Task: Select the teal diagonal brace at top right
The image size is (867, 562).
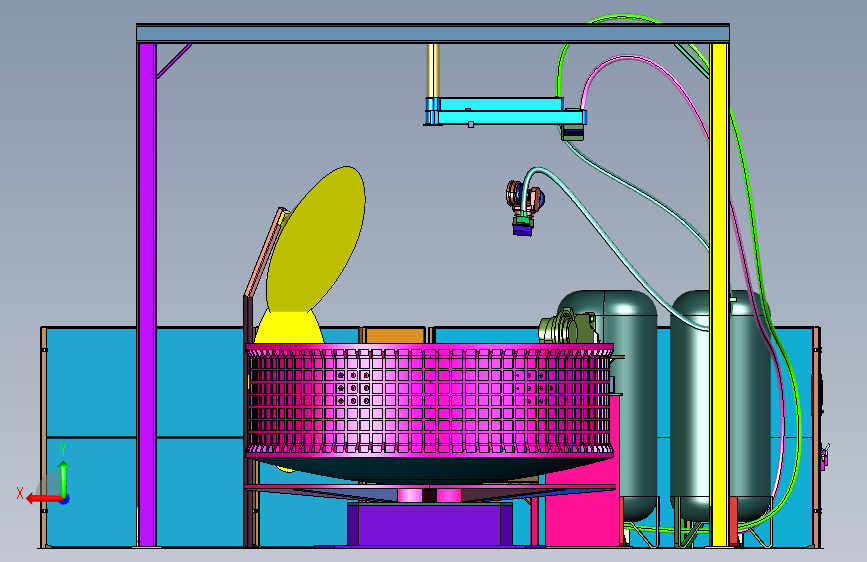Action: [692, 61]
